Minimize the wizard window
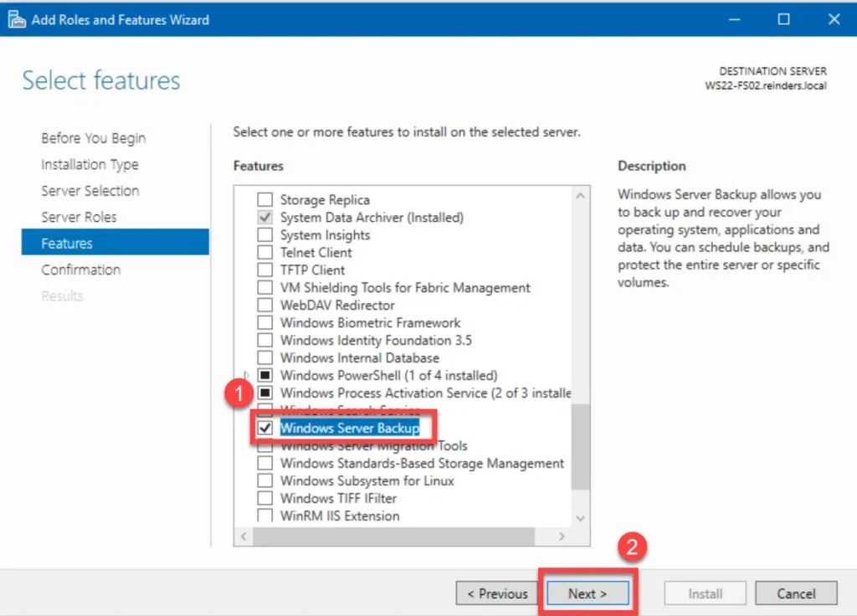 point(735,20)
